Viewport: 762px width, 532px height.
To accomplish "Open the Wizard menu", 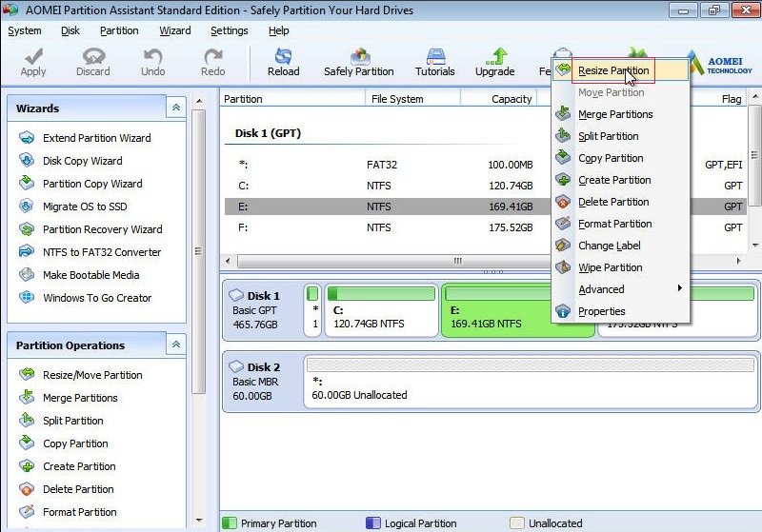I will pyautogui.click(x=175, y=30).
